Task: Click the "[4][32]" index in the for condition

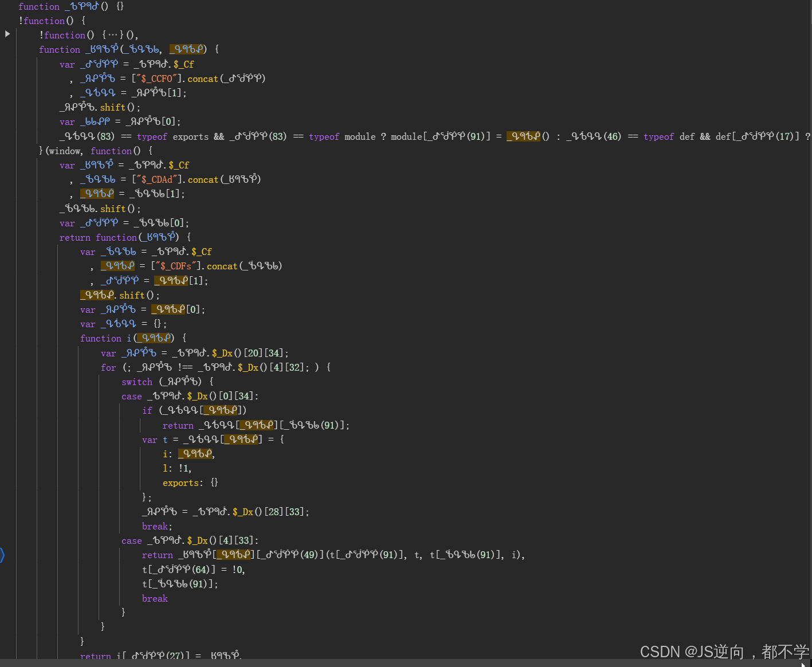Action: (289, 367)
